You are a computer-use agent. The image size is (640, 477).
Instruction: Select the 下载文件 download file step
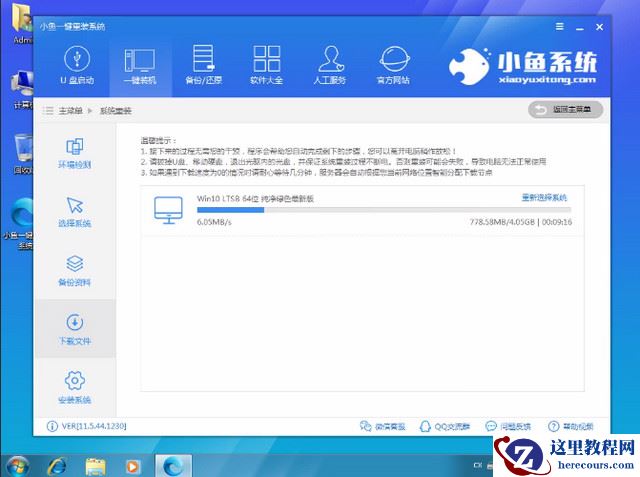tap(75, 329)
